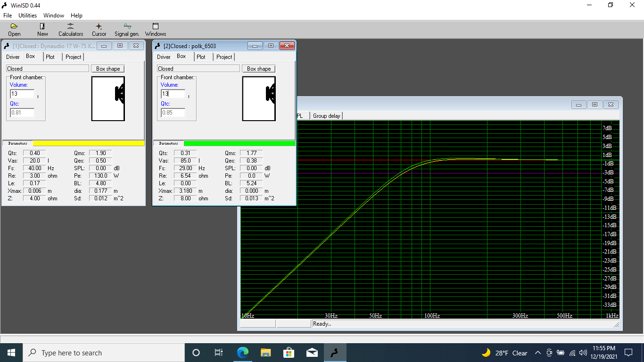The width and height of the screenshot is (644, 362).
Task: Click the BL value 5.24
Action: tap(251, 183)
